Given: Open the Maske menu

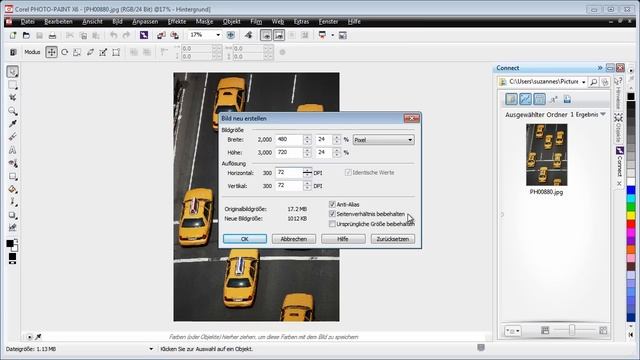Looking at the screenshot, I should click(204, 22).
